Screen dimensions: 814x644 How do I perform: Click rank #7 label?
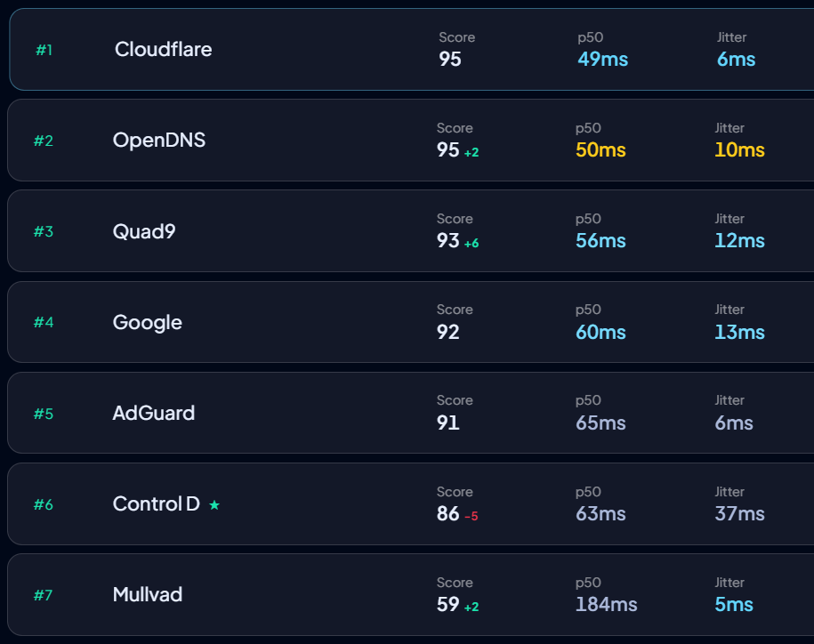tap(43, 595)
